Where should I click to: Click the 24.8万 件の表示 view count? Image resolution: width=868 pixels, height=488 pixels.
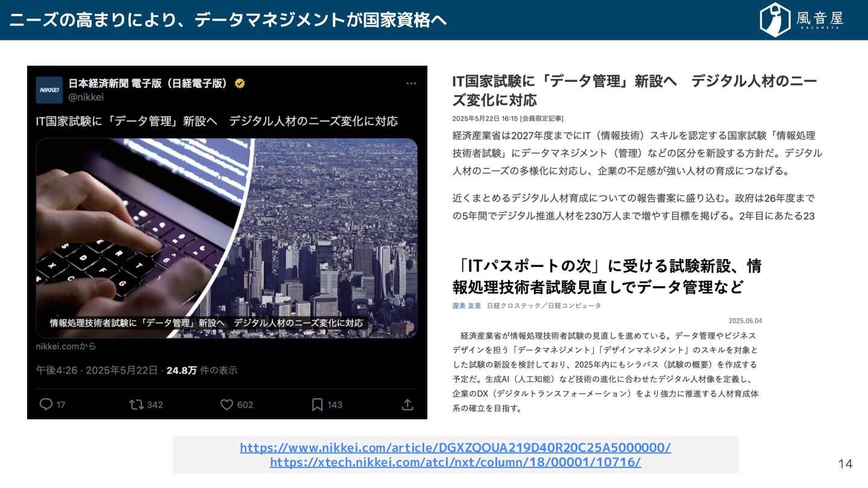pos(202,370)
